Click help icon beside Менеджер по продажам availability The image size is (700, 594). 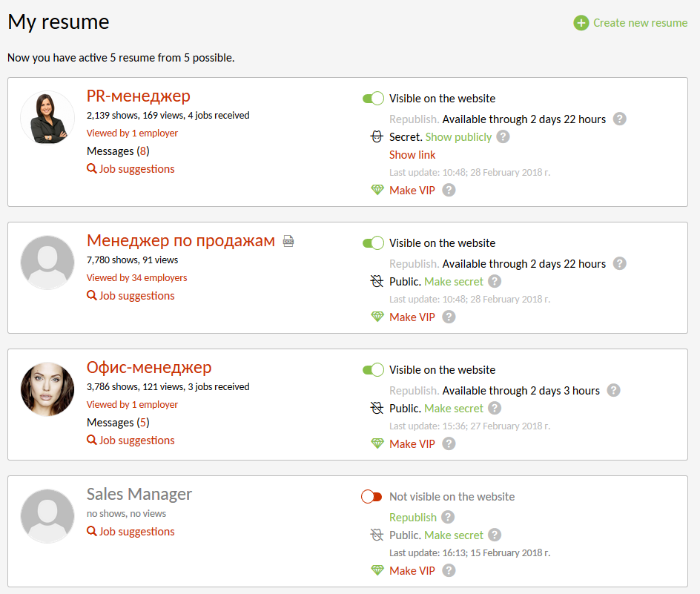tap(620, 263)
